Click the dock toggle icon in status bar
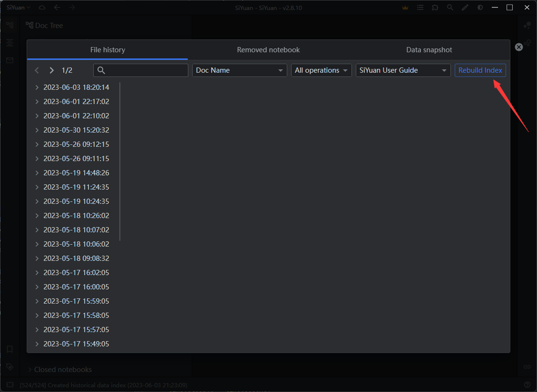Image resolution: width=537 pixels, height=392 pixels. click(10, 385)
